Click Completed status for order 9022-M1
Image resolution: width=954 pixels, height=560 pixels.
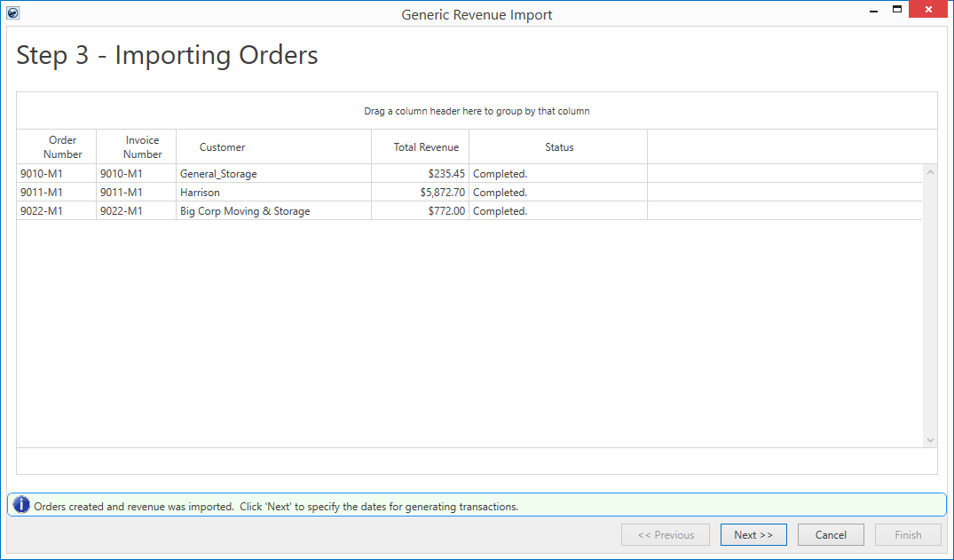tap(500, 211)
